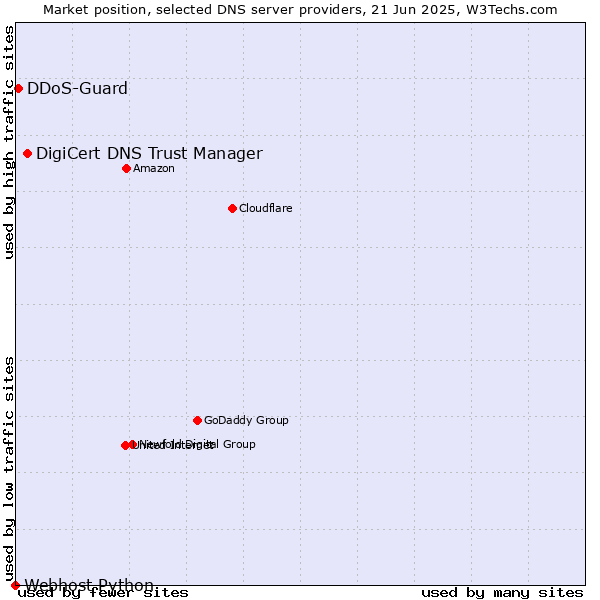Click the DDoS-Guard red data point
This screenshot has height=600, width=600.
pos(18,89)
